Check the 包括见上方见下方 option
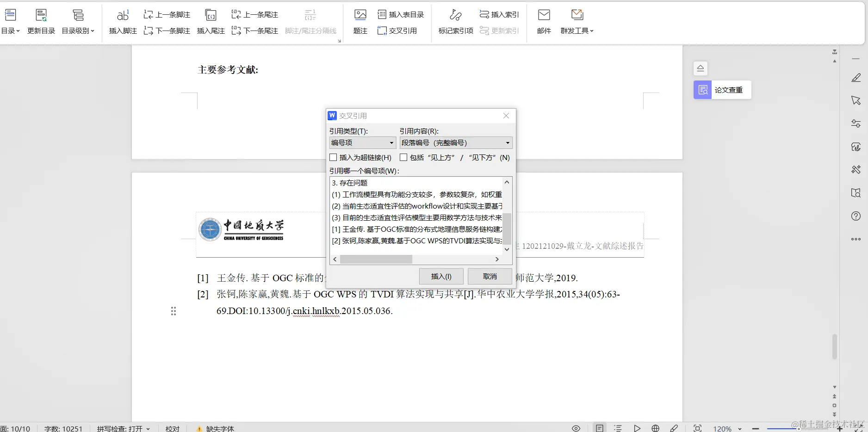The image size is (868, 432). click(403, 157)
